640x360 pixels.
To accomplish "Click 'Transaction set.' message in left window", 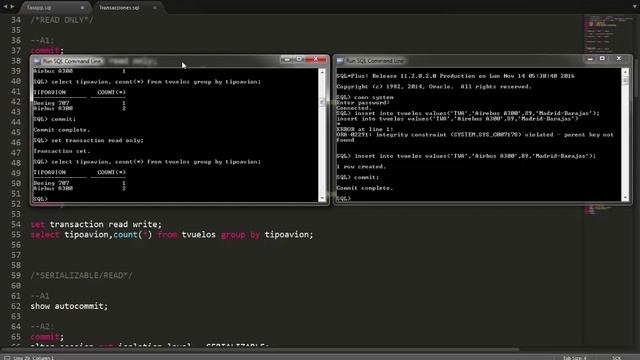I will click(x=61, y=151).
